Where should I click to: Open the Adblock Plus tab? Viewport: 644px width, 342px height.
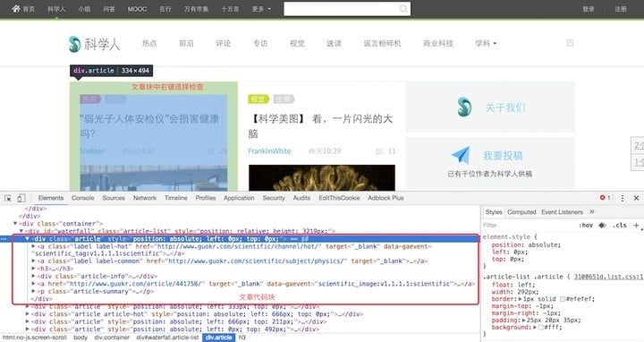(x=386, y=198)
